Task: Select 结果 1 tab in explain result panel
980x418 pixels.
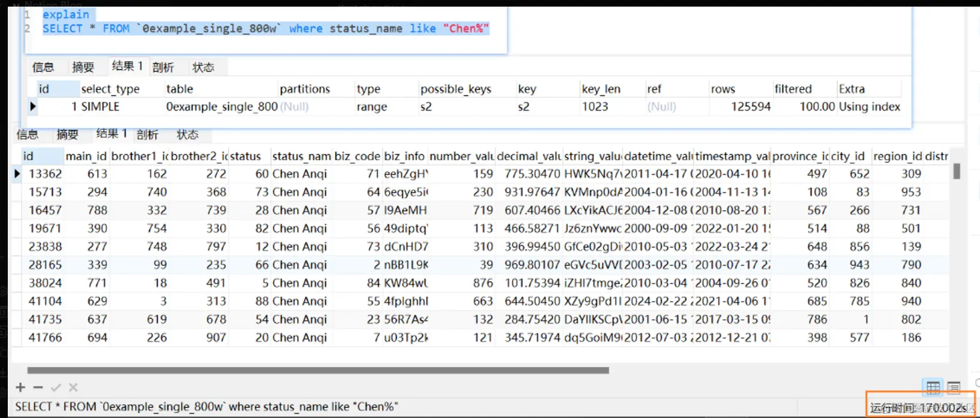Action: [x=127, y=66]
